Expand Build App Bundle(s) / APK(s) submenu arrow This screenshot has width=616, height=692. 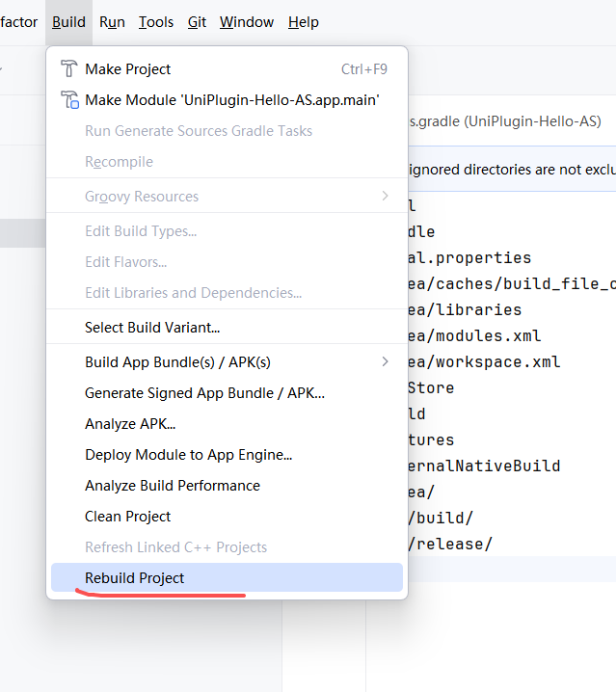point(386,362)
